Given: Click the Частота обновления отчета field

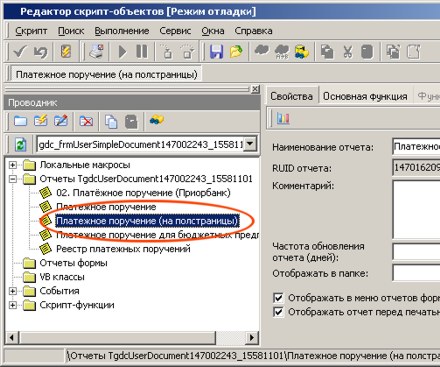Looking at the screenshot, I should point(416,252).
